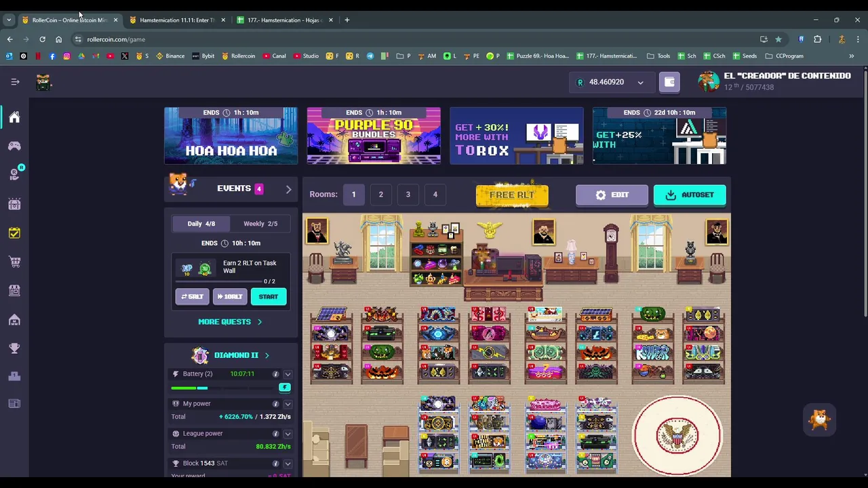The width and height of the screenshot is (868, 488).
Task: Open the Get +30% Torox banner
Action: click(517, 136)
